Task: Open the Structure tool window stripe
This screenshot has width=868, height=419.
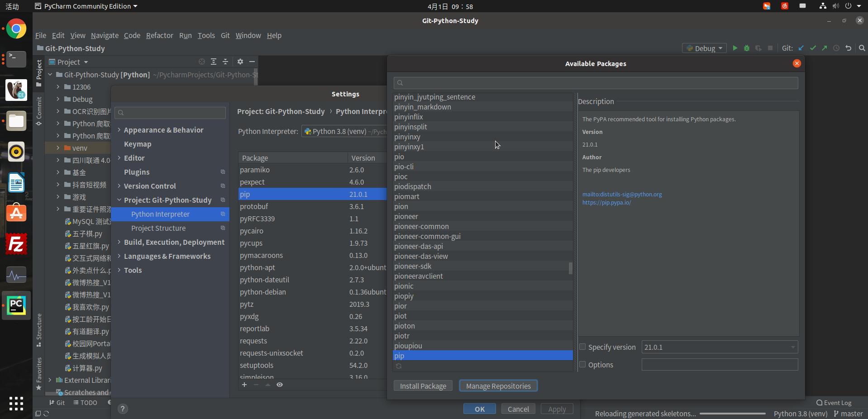Action: tap(39, 330)
